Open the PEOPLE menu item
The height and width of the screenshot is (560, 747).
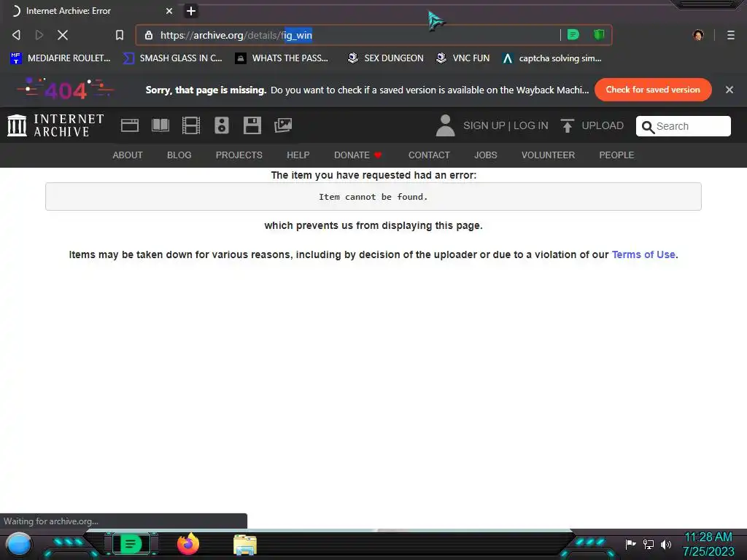[x=616, y=155]
